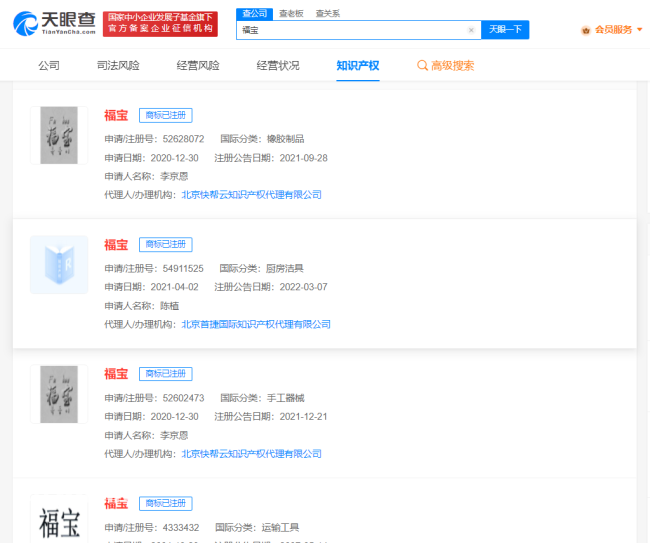
Task: Select 国际分类: 橡胶制品 text
Action: 262,139
